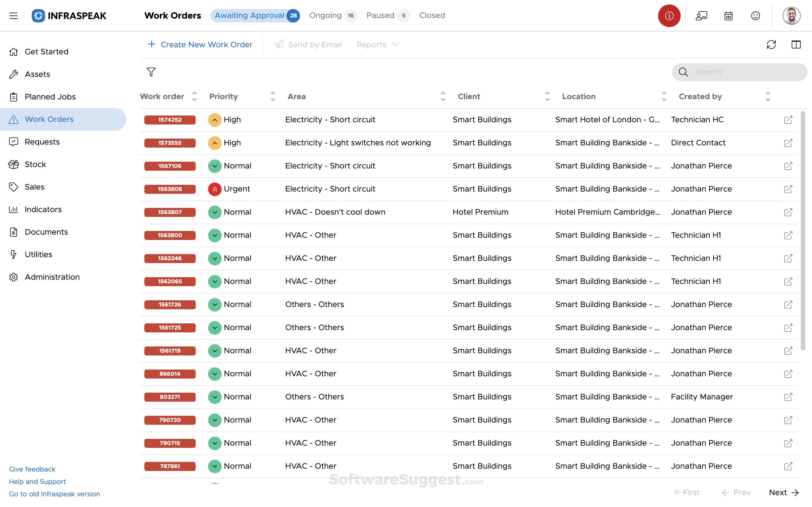Click the smiley feedback icon
The image size is (812, 507).
tap(755, 16)
